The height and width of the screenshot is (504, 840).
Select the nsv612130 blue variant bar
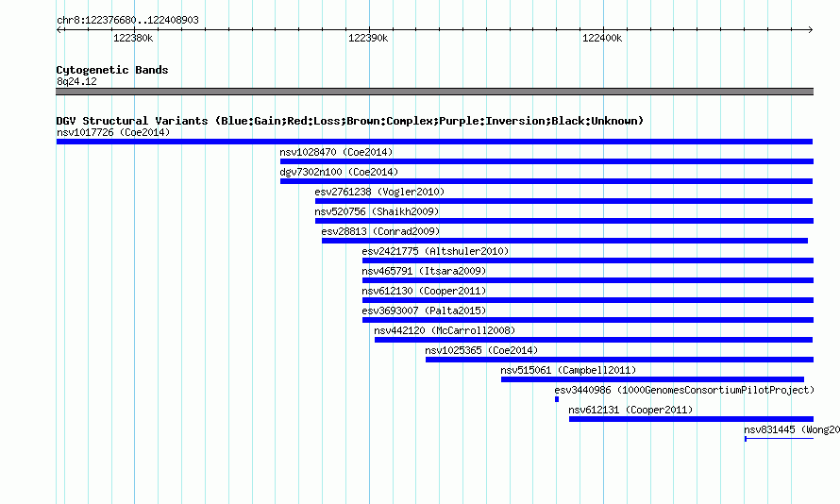pos(588,300)
